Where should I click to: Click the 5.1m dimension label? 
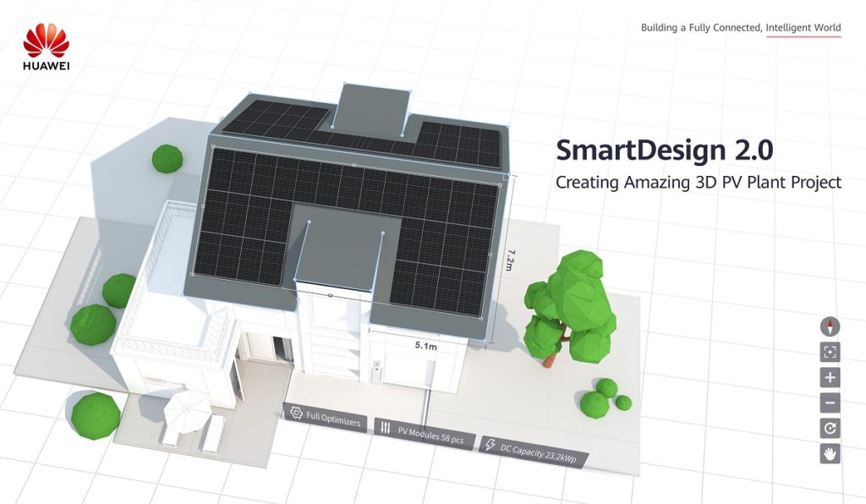tap(426, 346)
